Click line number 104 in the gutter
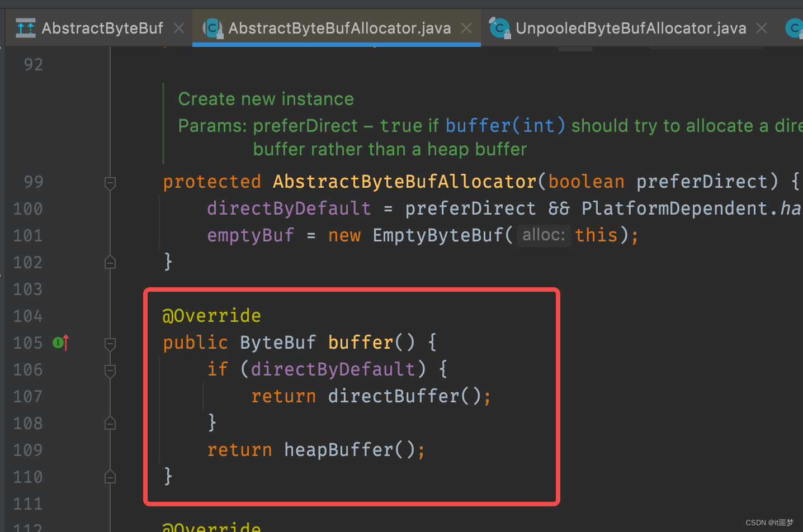Image resolution: width=803 pixels, height=532 pixels. coord(28,316)
